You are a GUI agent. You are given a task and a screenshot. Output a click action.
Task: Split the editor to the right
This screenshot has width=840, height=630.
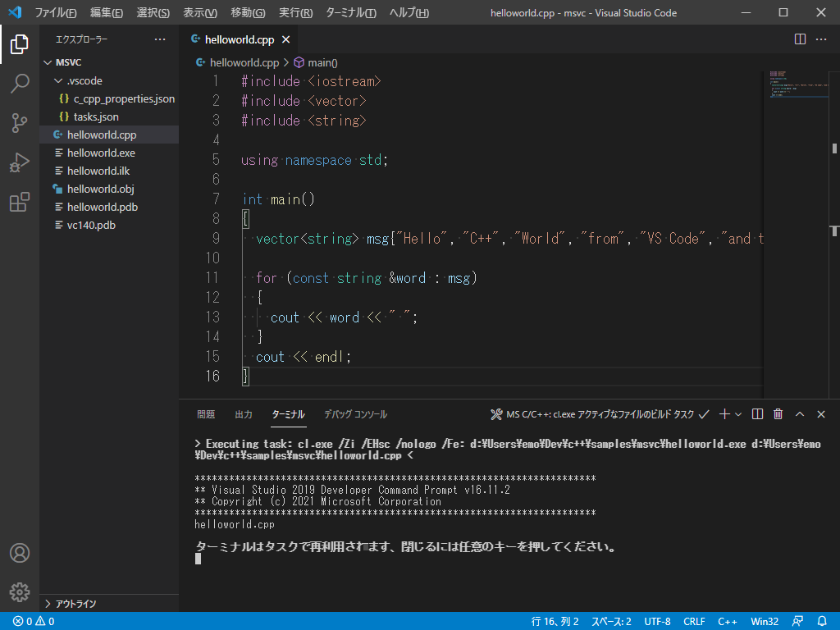pyautogui.click(x=800, y=39)
